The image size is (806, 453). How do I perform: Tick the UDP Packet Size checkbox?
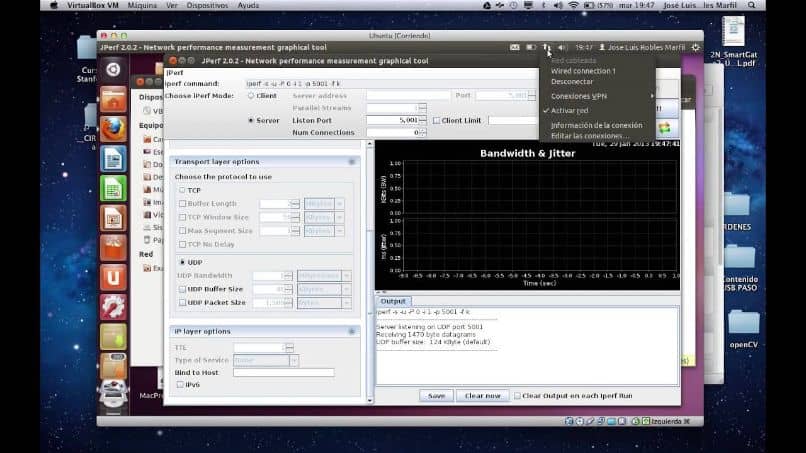click(x=182, y=303)
